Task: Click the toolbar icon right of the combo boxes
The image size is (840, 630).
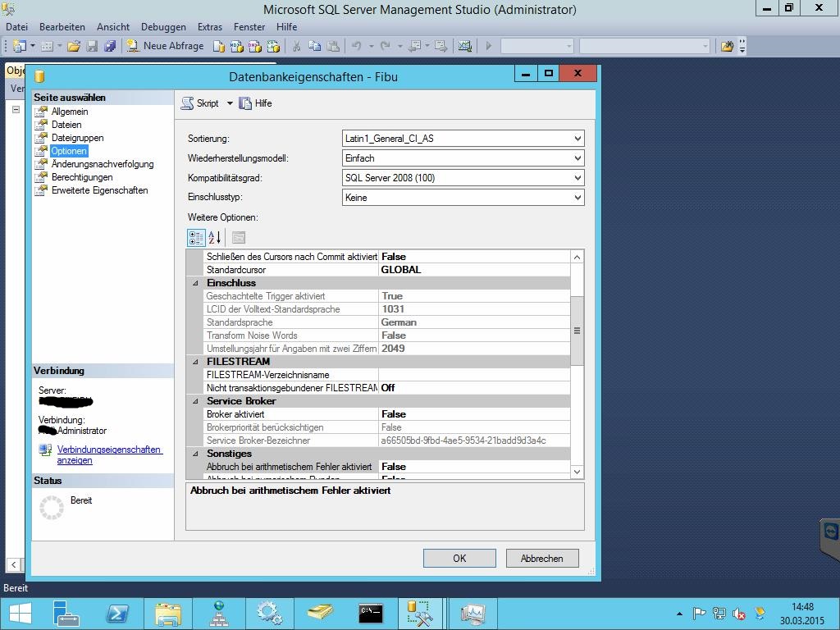Action: coord(727,46)
